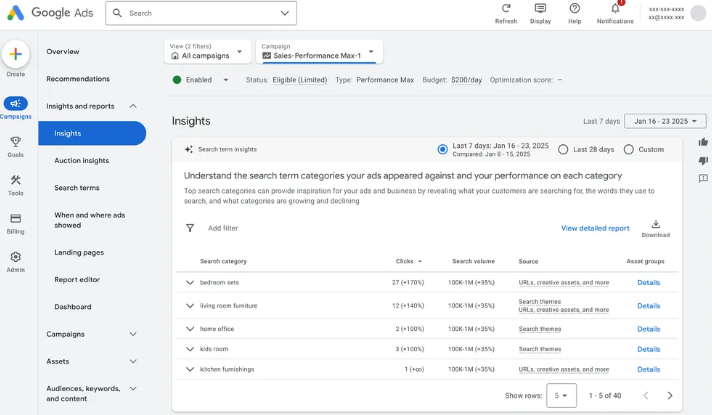
Task: Click the Refresh icon
Action: (x=506, y=8)
